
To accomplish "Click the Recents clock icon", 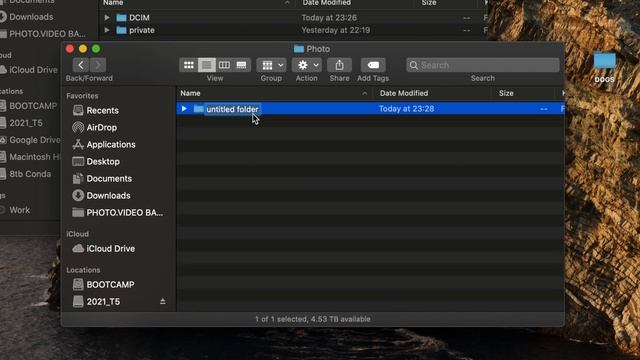I will point(78,110).
